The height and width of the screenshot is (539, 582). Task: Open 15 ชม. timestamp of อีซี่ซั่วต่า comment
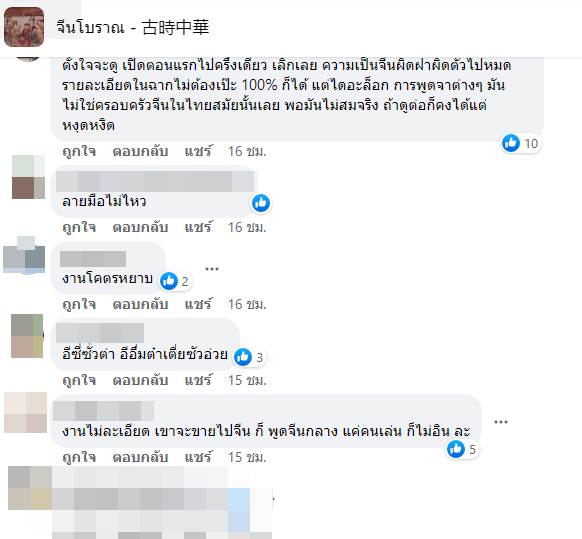coord(247,380)
